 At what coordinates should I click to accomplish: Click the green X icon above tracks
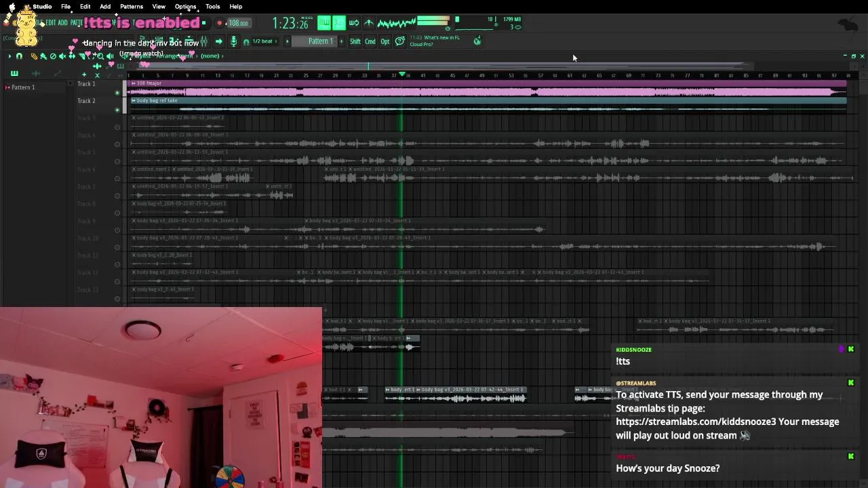(x=97, y=75)
